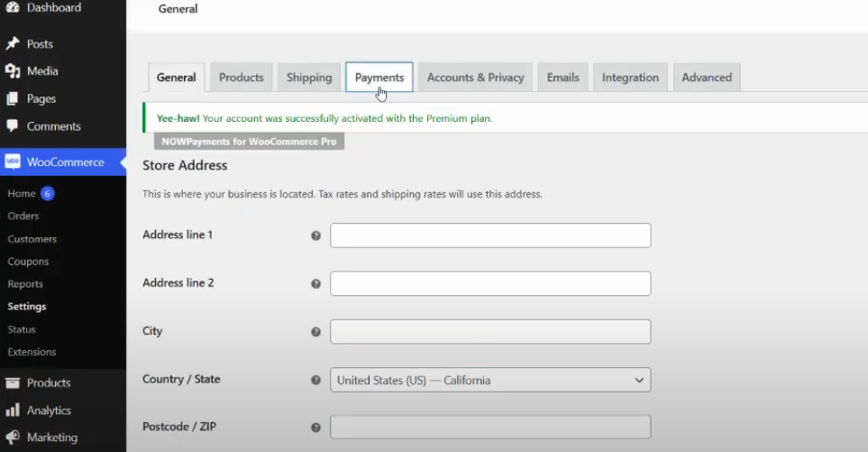
Task: Click the Marketing megaphone icon
Action: pyautogui.click(x=13, y=438)
